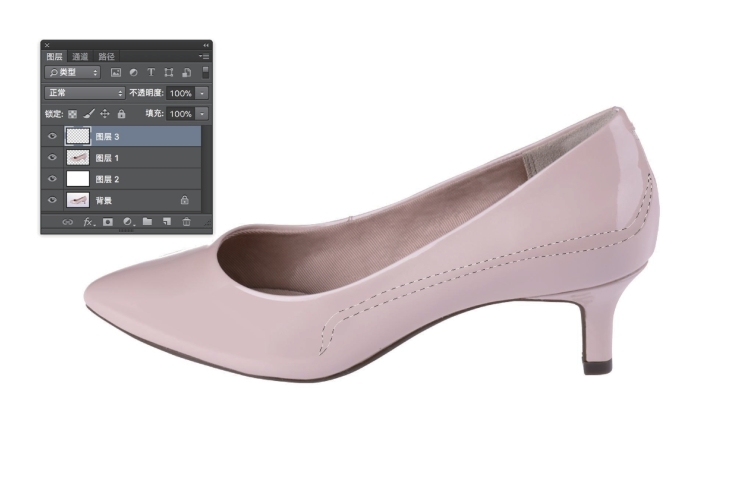The image size is (734, 488).
Task: Open the 填充 fill slider arrow
Action: 202,114
